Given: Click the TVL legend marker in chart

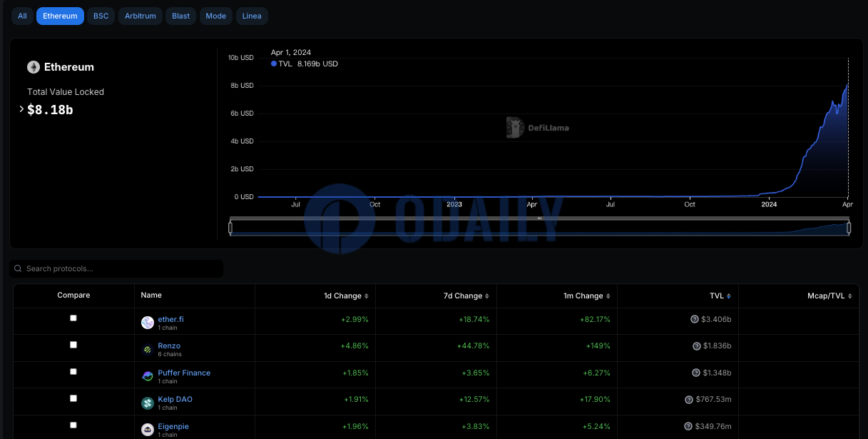Looking at the screenshot, I should tap(274, 64).
